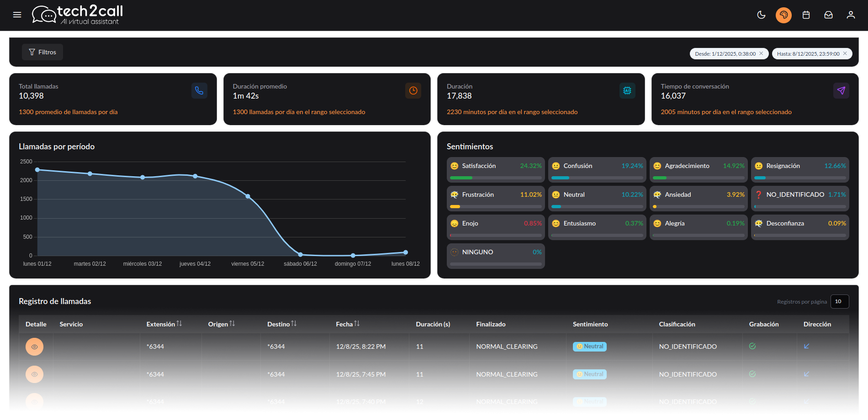Click the NINGUNO sentiment icon

455,252
